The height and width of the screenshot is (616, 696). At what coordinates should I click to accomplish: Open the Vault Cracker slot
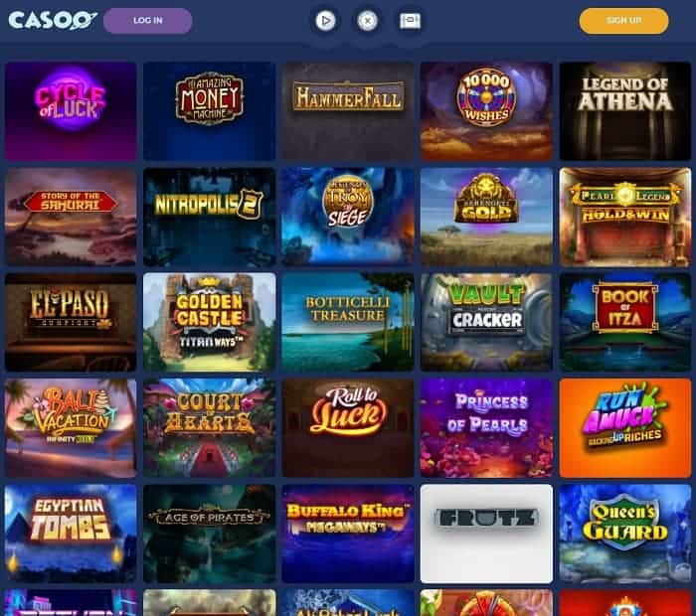pyautogui.click(x=486, y=323)
